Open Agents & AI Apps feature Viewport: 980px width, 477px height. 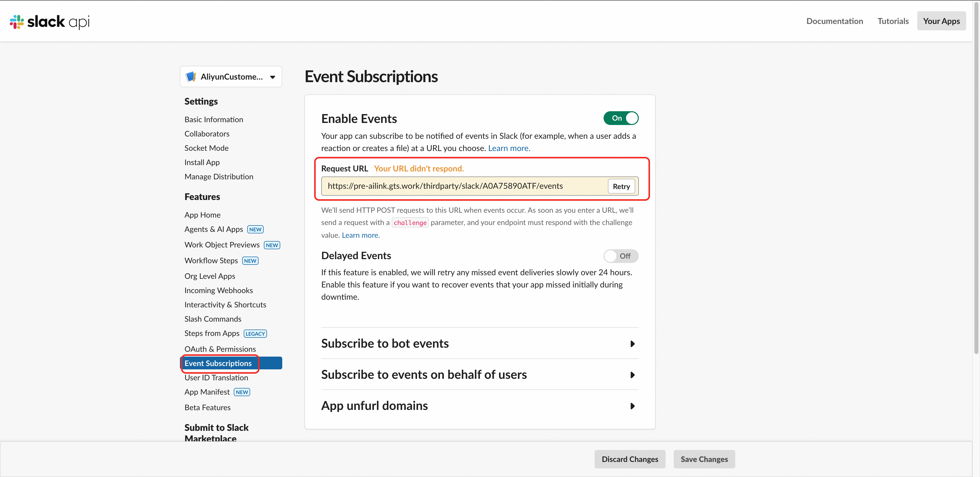click(214, 229)
